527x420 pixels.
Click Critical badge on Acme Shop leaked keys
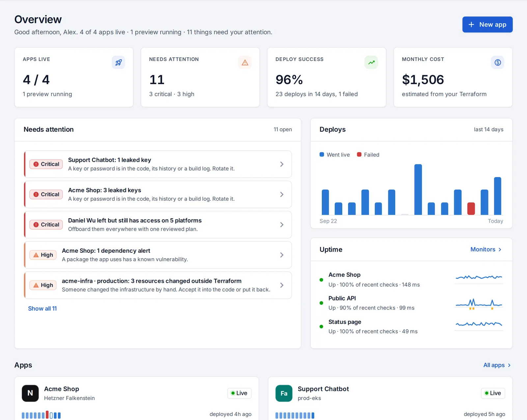pos(46,195)
